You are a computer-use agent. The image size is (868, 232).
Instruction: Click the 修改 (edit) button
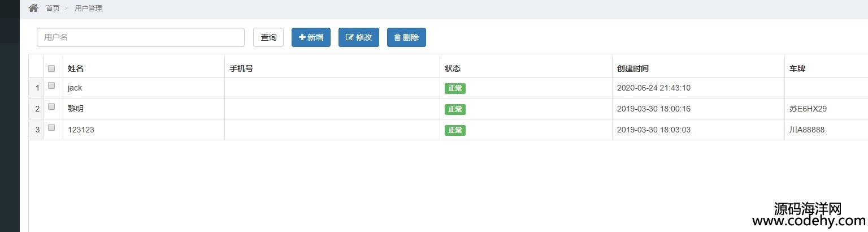358,37
